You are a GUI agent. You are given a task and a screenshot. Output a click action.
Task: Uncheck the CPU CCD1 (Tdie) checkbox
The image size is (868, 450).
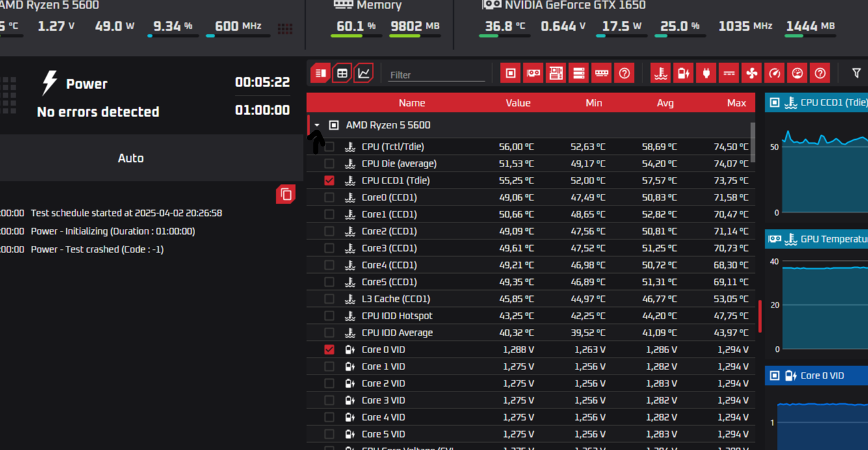click(330, 181)
